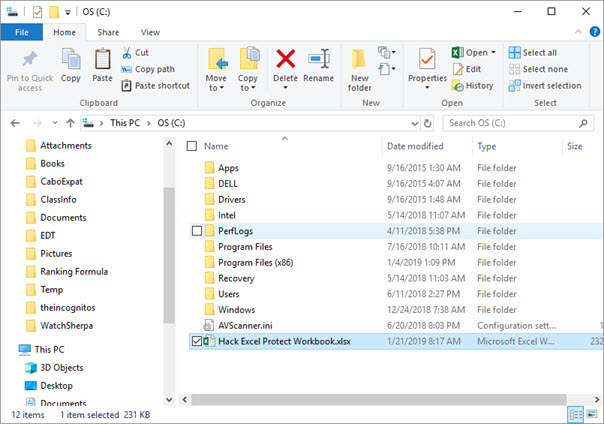This screenshot has width=604, height=424.
Task: Select the Home ribbon tab
Action: [x=64, y=32]
